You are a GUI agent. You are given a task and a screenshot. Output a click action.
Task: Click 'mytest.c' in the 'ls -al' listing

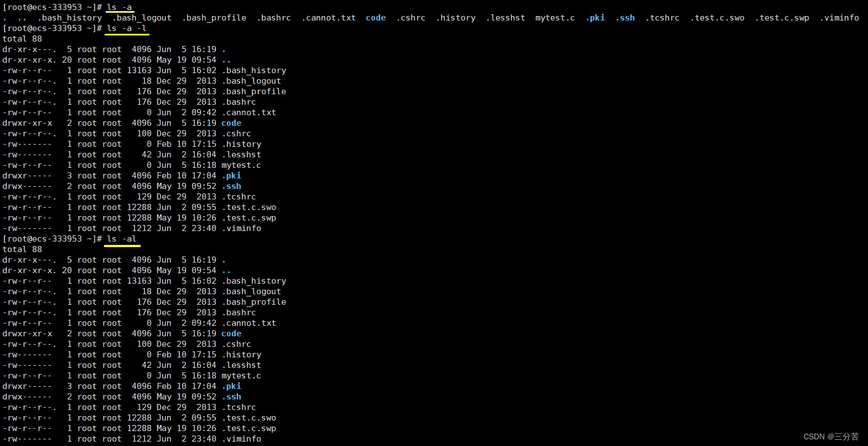point(241,376)
